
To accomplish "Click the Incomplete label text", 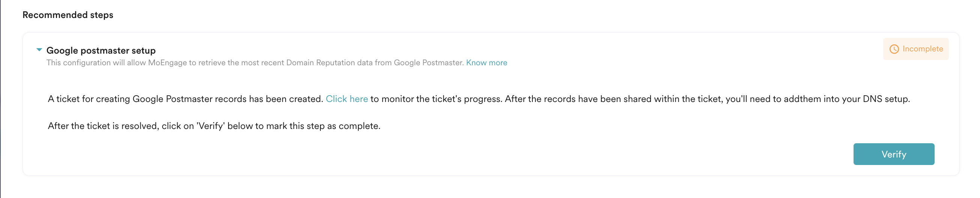I will click(923, 49).
